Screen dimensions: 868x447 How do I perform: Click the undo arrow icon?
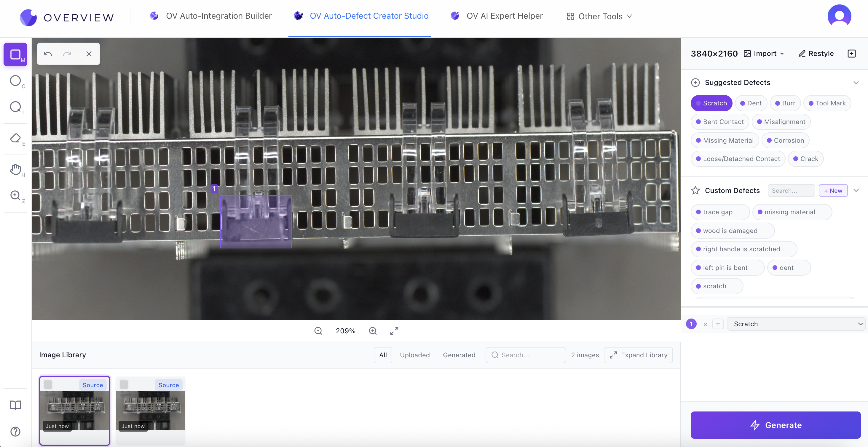point(48,54)
